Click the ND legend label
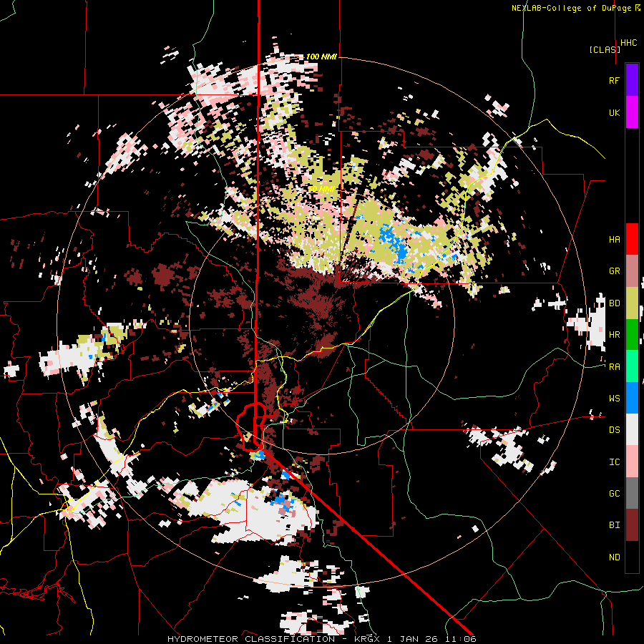The height and width of the screenshot is (644, 644). (x=614, y=557)
